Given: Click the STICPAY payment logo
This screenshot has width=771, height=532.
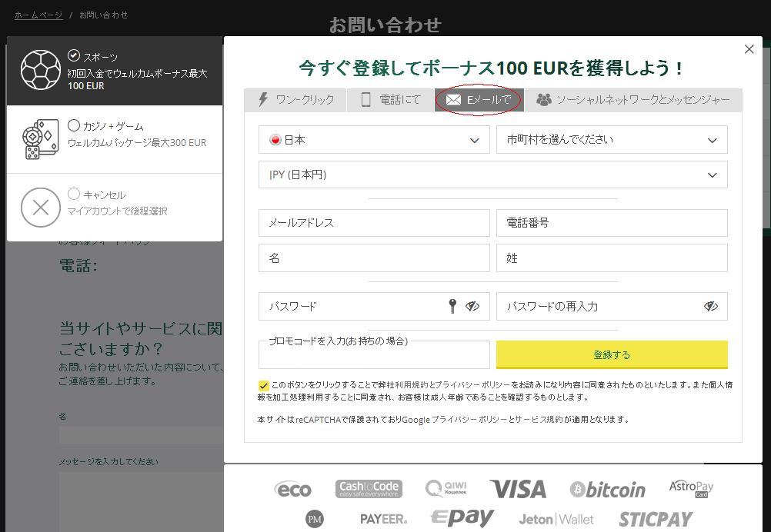Looking at the screenshot, I should 656,519.
